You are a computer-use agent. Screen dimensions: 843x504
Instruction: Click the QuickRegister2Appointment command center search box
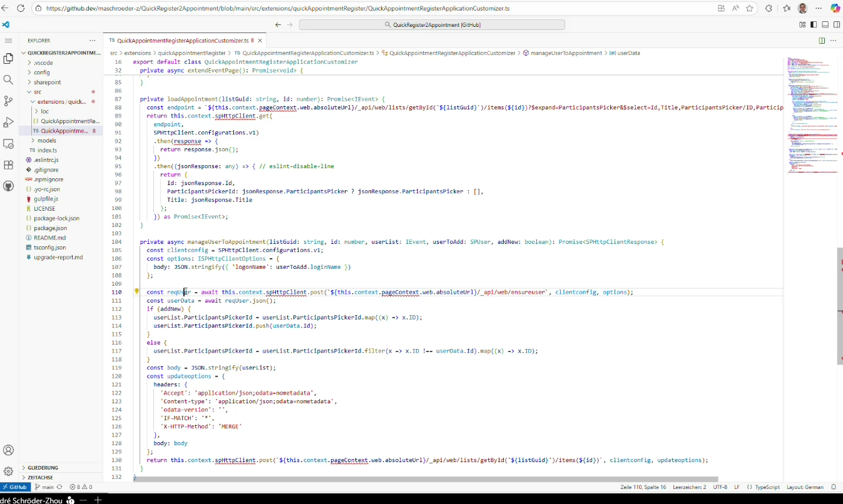pyautogui.click(x=432, y=25)
